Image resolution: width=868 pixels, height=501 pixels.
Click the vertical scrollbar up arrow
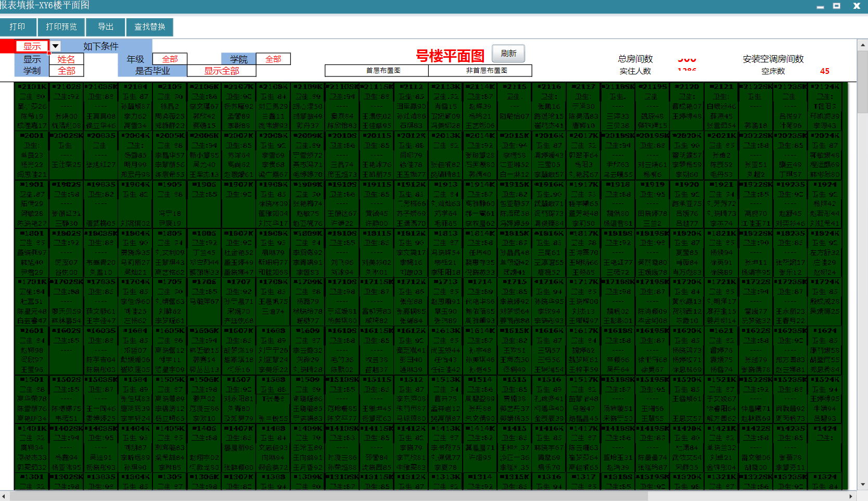pyautogui.click(x=863, y=45)
